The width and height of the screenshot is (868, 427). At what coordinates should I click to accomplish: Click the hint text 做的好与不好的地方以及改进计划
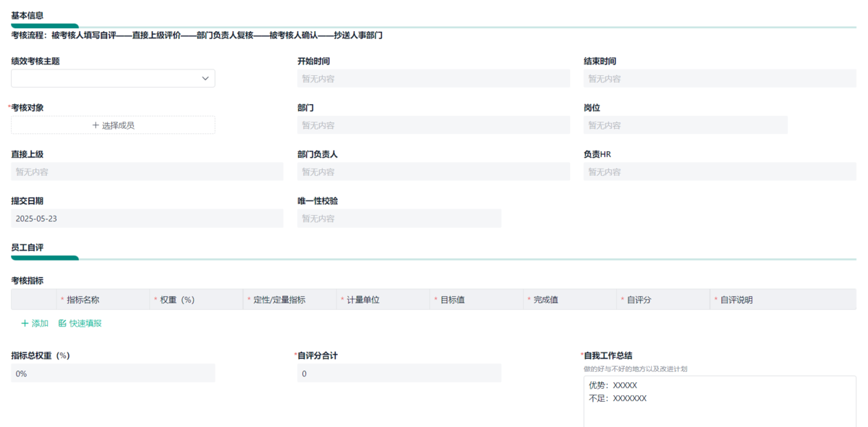[x=635, y=369]
